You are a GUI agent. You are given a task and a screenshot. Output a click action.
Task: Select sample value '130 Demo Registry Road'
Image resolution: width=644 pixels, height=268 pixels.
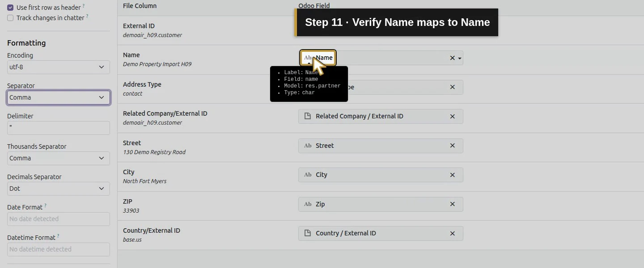pos(154,152)
